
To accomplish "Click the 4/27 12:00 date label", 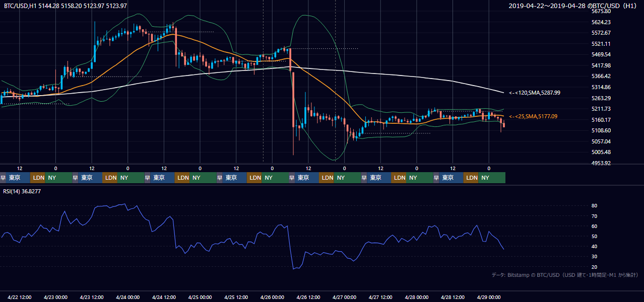I will [x=380, y=297].
